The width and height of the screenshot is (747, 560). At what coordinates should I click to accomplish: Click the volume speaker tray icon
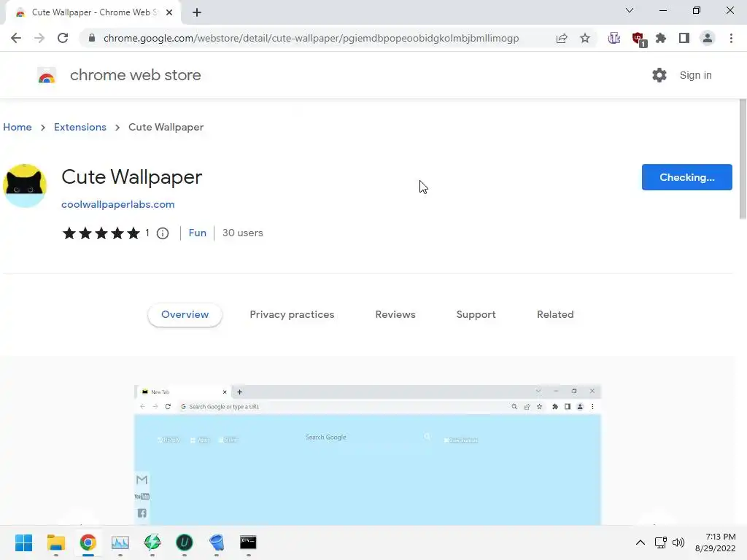click(678, 542)
